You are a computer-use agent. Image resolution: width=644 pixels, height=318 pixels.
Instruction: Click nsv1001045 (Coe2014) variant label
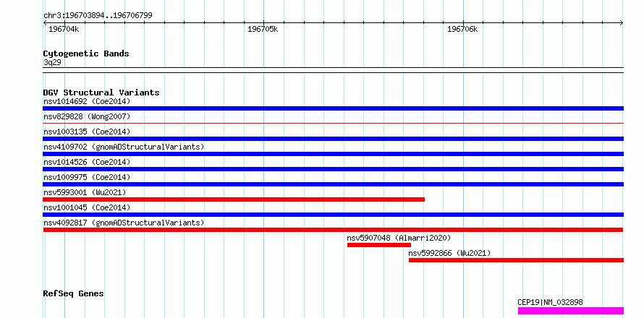[x=87, y=207]
